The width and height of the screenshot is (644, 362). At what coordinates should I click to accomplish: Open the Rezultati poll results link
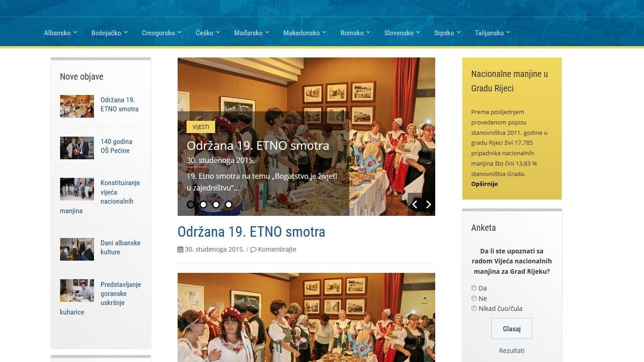pyautogui.click(x=512, y=351)
